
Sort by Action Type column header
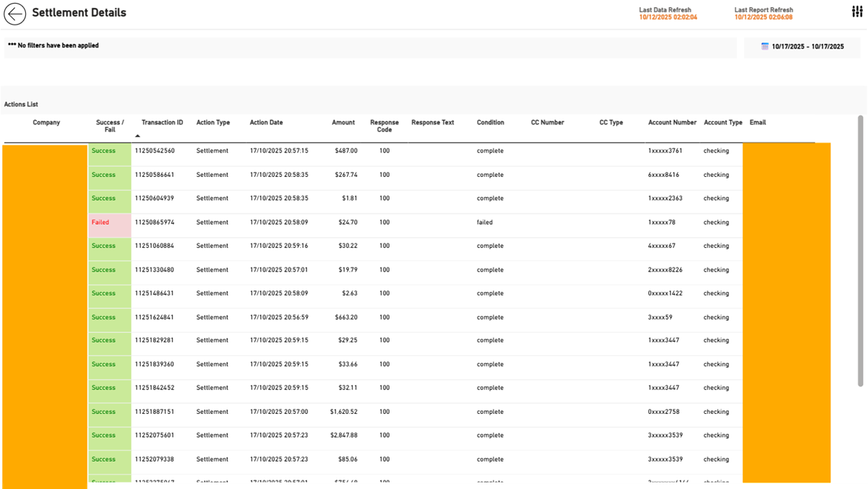(x=213, y=123)
